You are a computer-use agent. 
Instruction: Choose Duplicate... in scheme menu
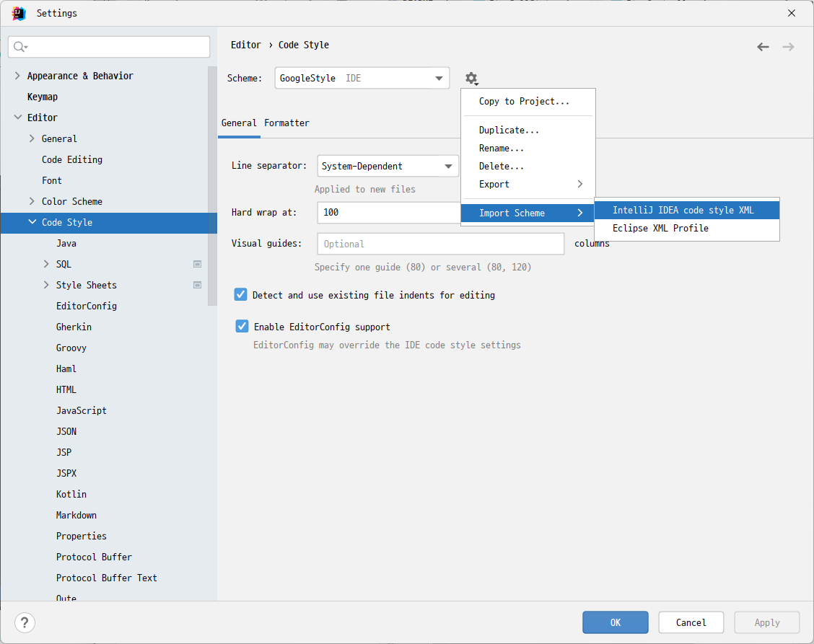point(528,131)
